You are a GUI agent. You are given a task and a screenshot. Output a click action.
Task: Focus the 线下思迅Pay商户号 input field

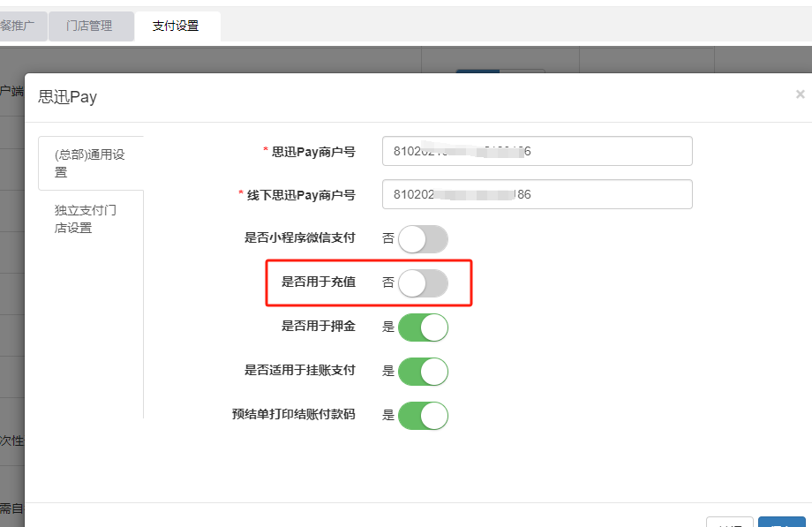(537, 194)
